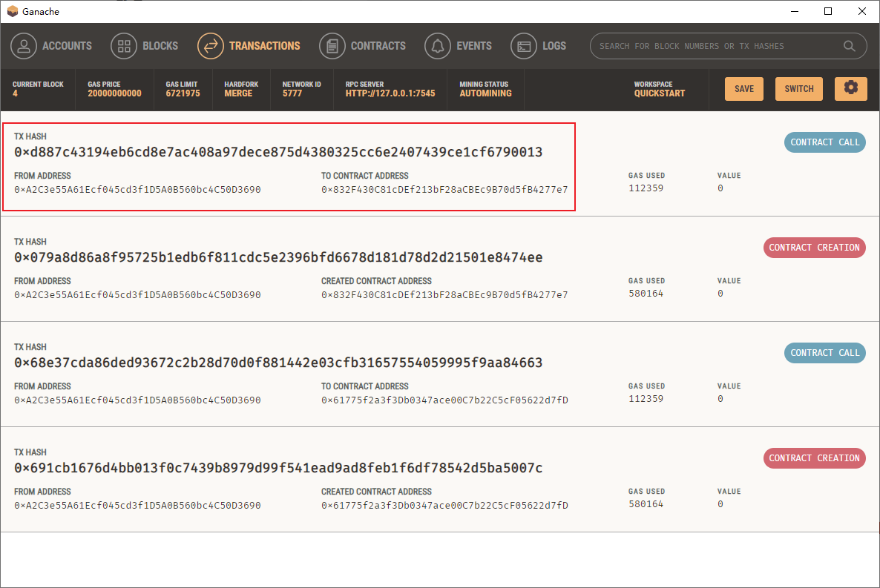The image size is (880, 588).
Task: Click the network ID value 5777
Action: 292,93
